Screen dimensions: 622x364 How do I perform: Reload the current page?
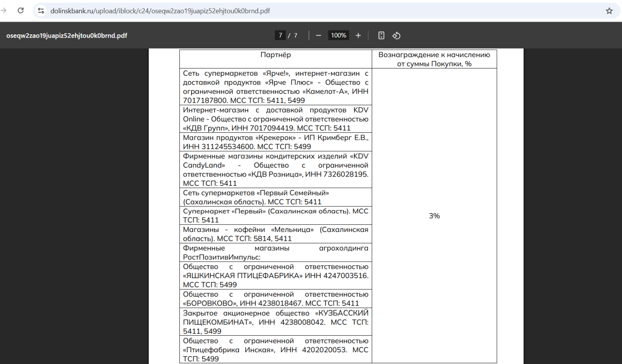(21, 11)
